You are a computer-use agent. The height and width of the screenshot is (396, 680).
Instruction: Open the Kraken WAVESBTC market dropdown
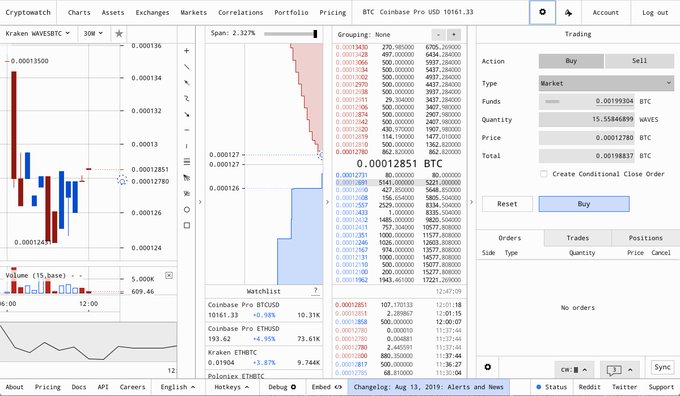point(38,33)
